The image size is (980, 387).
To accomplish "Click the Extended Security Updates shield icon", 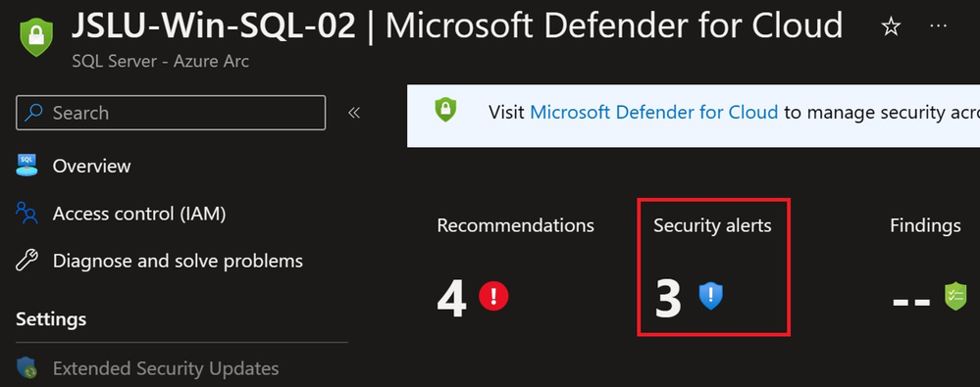I will [x=26, y=367].
